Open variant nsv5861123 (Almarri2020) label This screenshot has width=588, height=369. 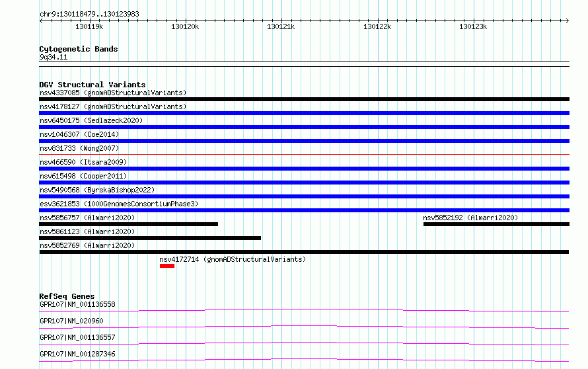coord(87,231)
